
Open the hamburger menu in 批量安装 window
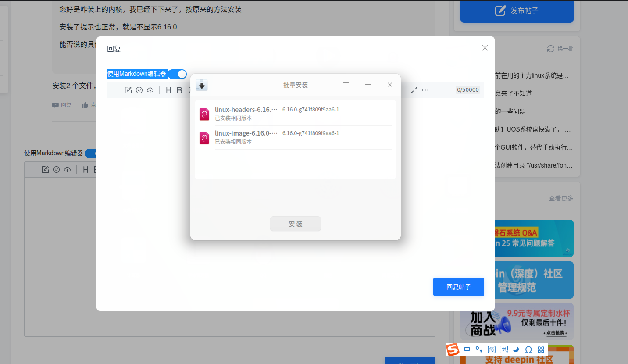[x=346, y=85]
